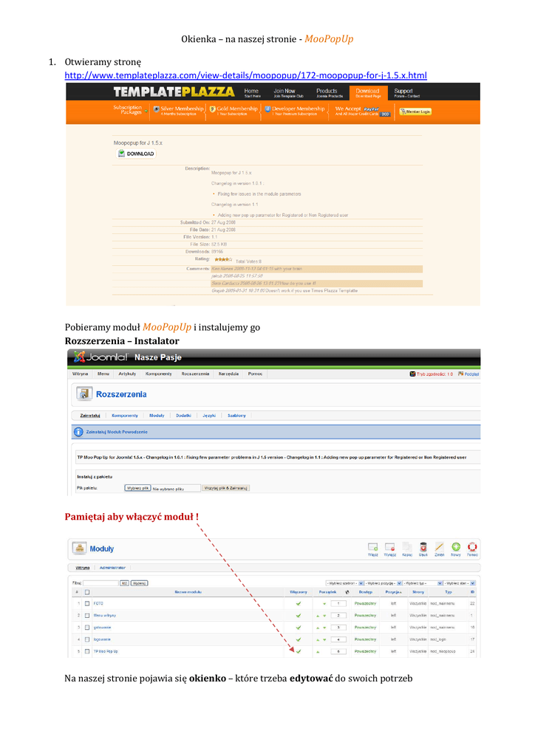This screenshot has height=756, width=535.
Task: Switch to the Moduły tab under Rozszerzenia
Action: [x=156, y=416]
